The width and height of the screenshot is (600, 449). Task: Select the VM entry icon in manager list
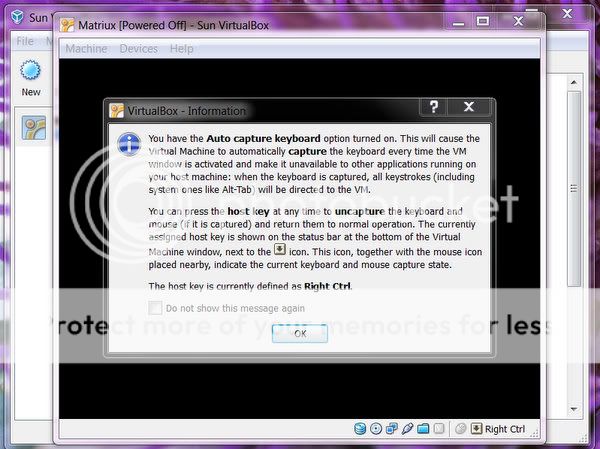(x=34, y=127)
